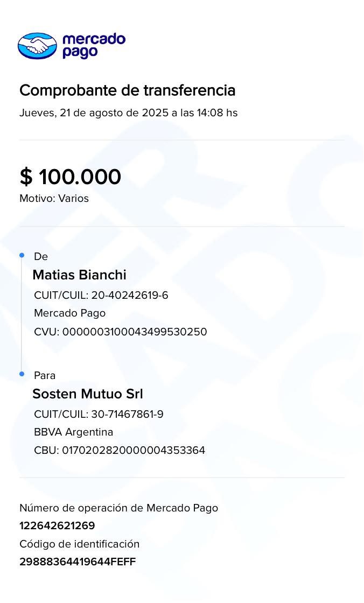The width and height of the screenshot is (364, 603).
Task: Click sender CUIT/CUIL 20-40242619-6
Action: tap(101, 296)
